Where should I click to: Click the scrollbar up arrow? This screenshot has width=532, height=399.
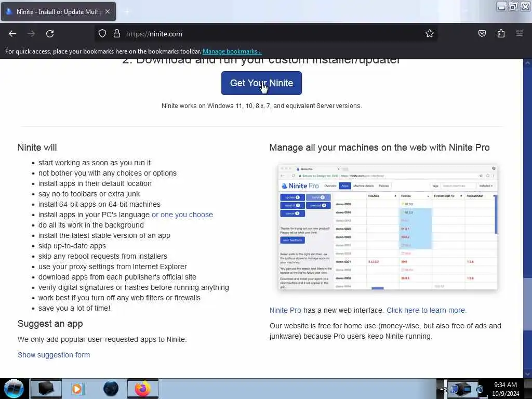point(528,63)
